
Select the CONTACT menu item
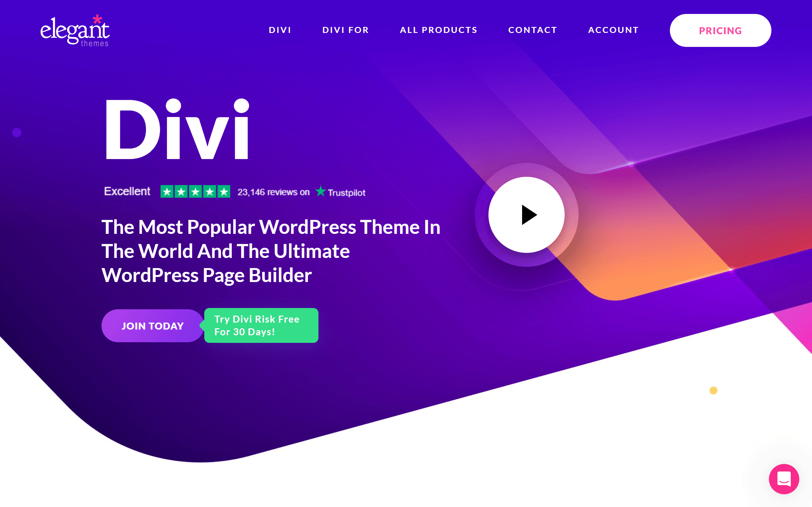pyautogui.click(x=532, y=29)
